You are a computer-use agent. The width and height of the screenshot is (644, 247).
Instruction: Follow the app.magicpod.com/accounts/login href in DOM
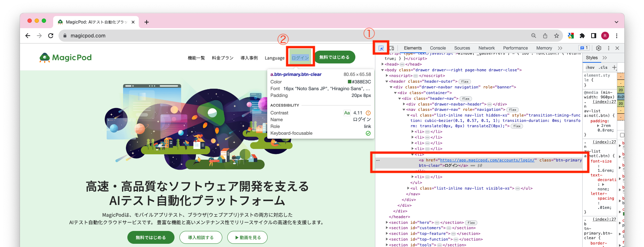click(x=487, y=160)
